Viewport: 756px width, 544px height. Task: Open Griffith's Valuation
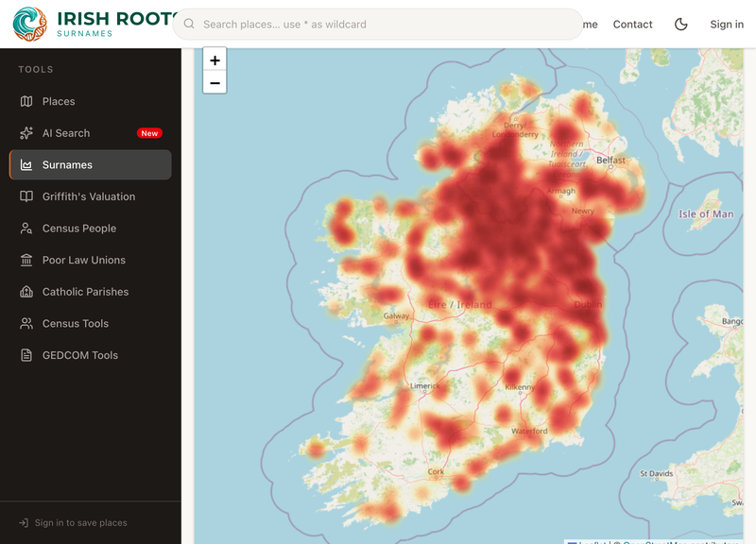click(91, 196)
